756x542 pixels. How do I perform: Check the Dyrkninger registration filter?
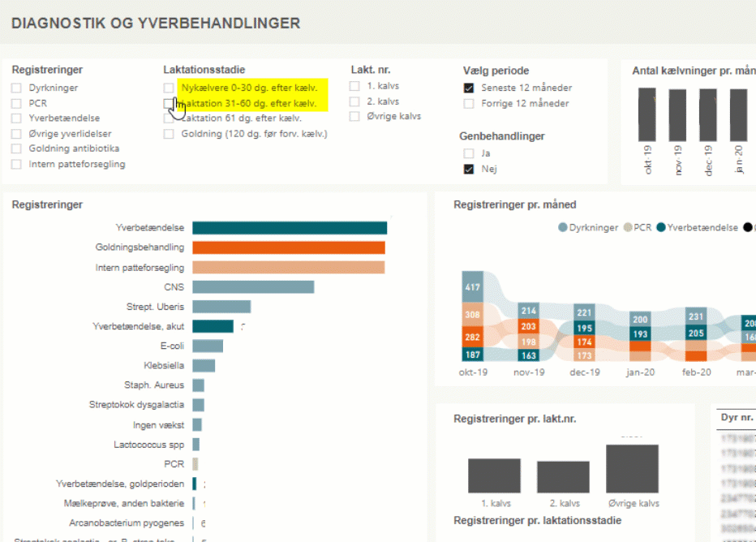point(16,88)
